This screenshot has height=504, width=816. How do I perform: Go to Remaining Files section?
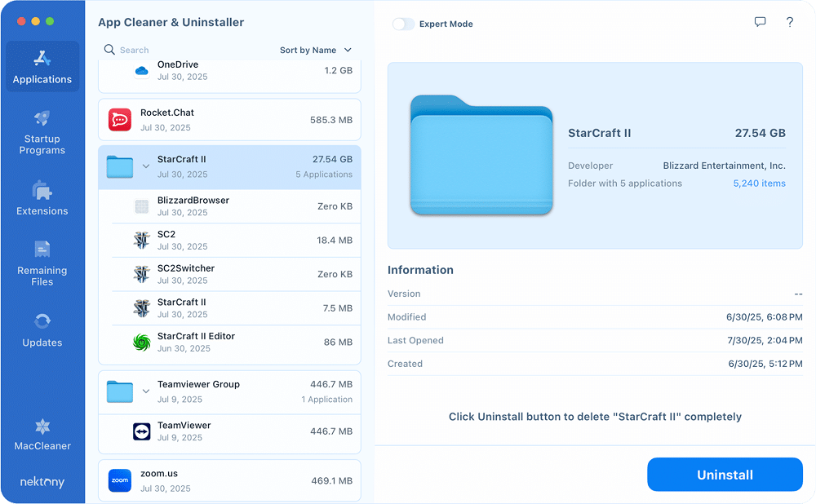click(x=42, y=263)
